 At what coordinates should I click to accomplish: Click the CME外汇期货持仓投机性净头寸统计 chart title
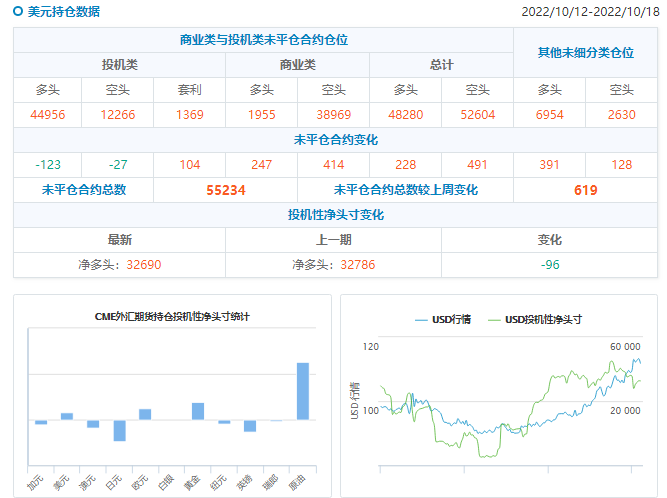172,316
